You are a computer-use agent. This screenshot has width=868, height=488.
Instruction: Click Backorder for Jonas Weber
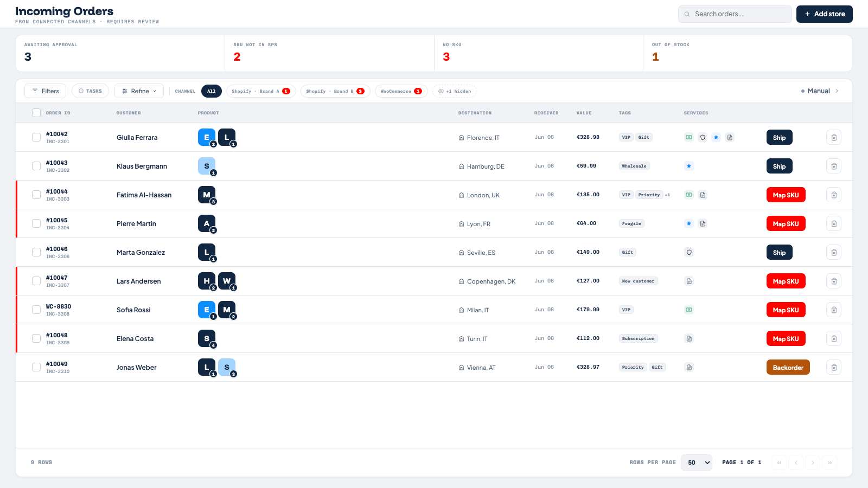(x=788, y=367)
